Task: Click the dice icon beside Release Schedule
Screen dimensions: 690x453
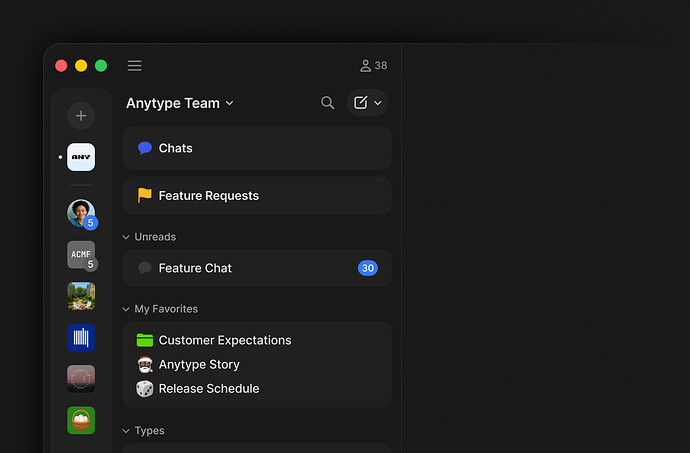Action: (144, 389)
